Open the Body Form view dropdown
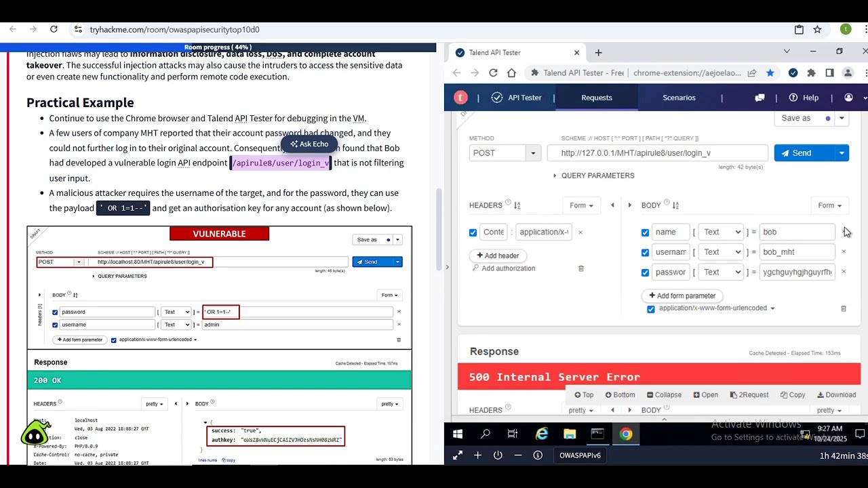Viewport: 868px width, 488px height. tap(829, 205)
